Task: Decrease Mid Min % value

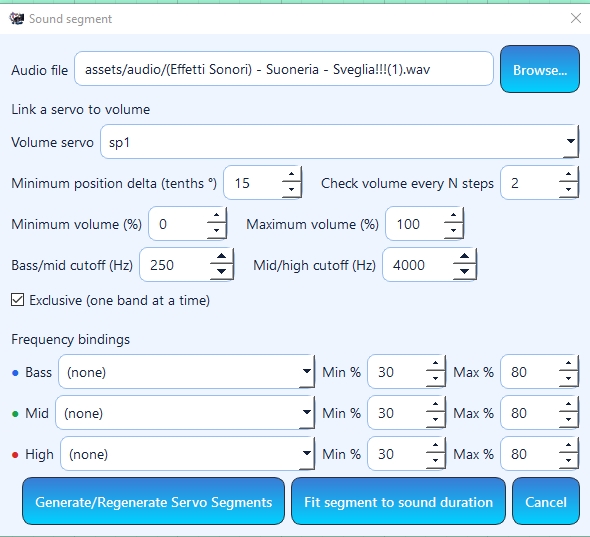Action: 435,420
